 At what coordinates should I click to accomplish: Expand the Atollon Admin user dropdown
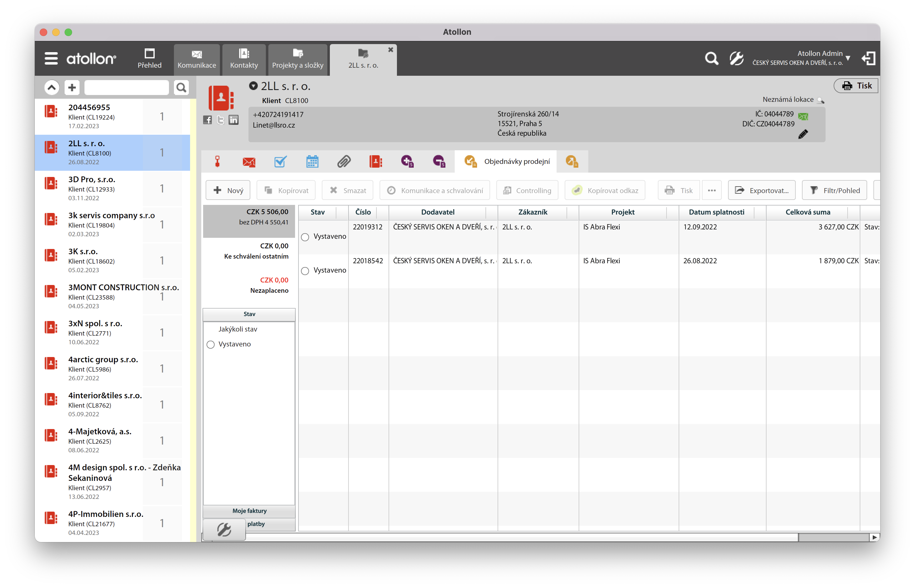848,58
